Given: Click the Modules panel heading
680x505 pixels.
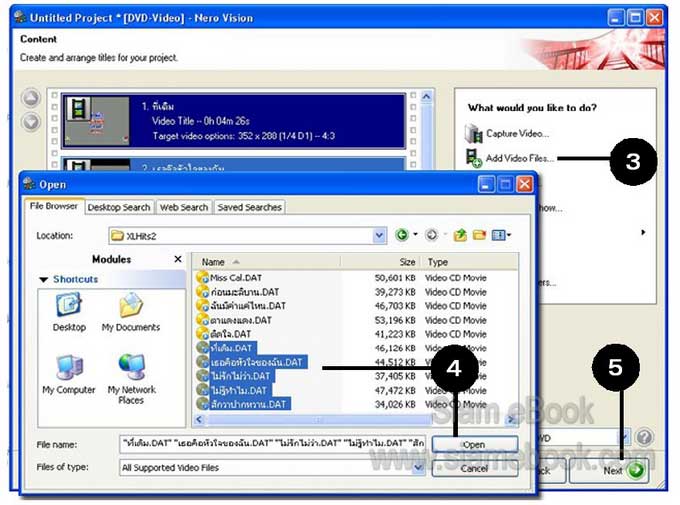Looking at the screenshot, I should (111, 259).
